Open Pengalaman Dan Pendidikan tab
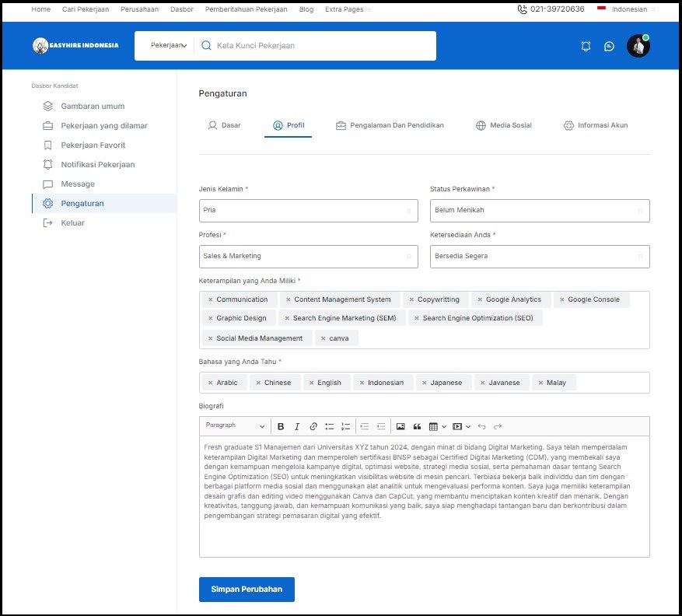This screenshot has width=682, height=616. (x=390, y=125)
